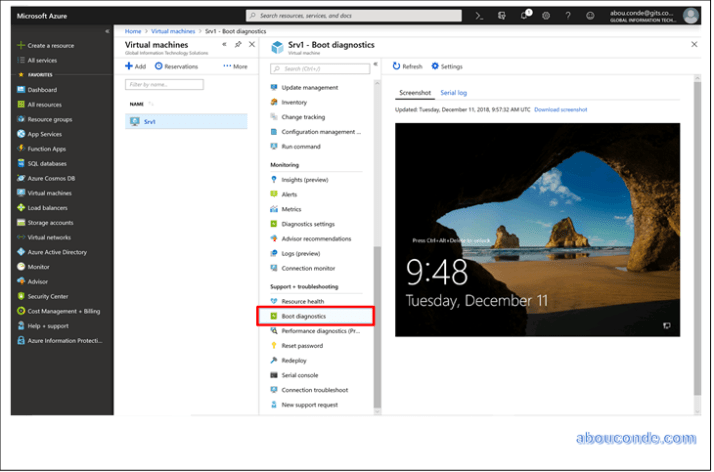Image resolution: width=714 pixels, height=472 pixels.
Task: Click the Download screenshot link
Action: [560, 109]
